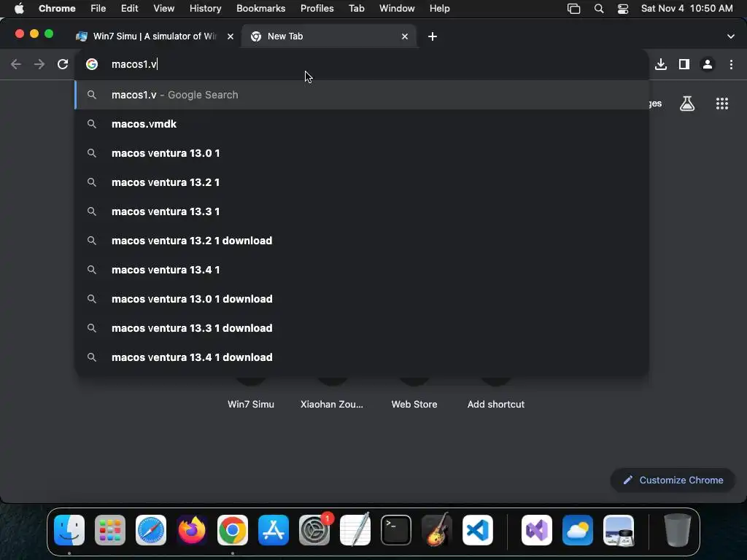Close the New Tab tab
The width and height of the screenshot is (747, 560).
tap(404, 36)
